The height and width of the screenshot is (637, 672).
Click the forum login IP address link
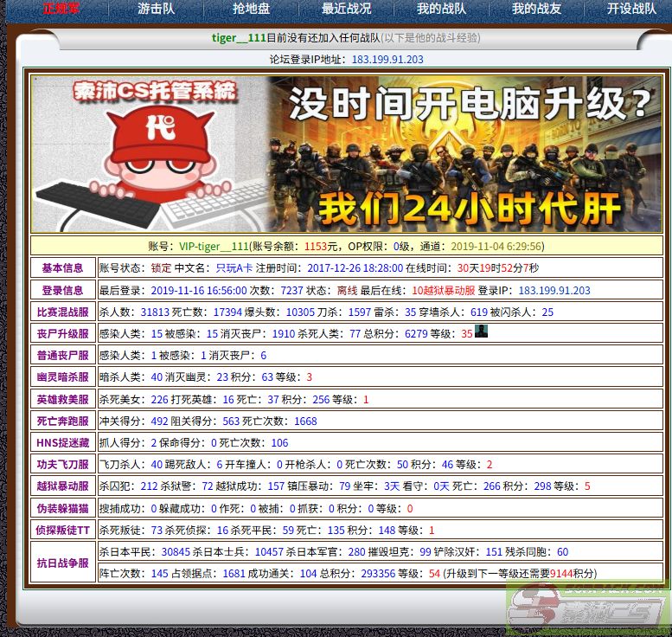(387, 60)
